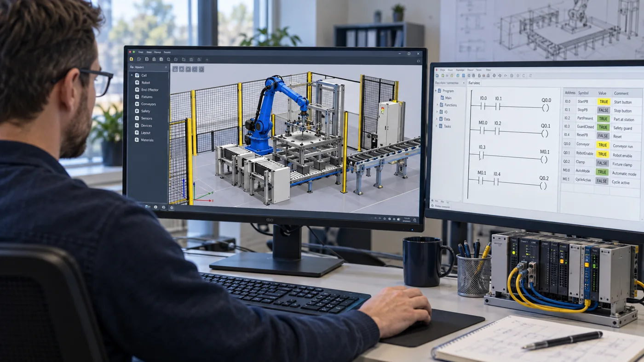
Task: Select the white control cabinet in the 3D scene
Action: click(x=389, y=123)
